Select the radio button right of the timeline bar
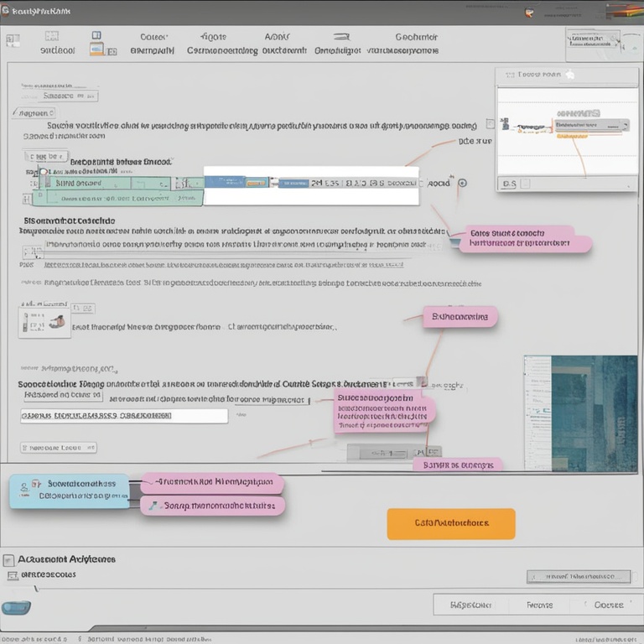 tap(462, 183)
